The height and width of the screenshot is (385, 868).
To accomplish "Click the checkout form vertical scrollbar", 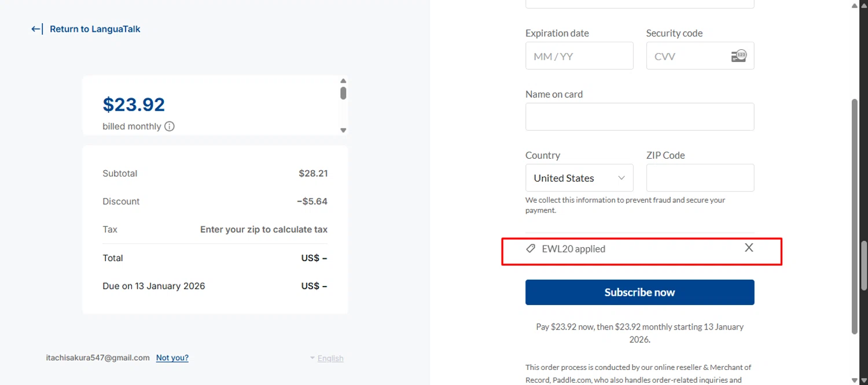I will (x=855, y=214).
